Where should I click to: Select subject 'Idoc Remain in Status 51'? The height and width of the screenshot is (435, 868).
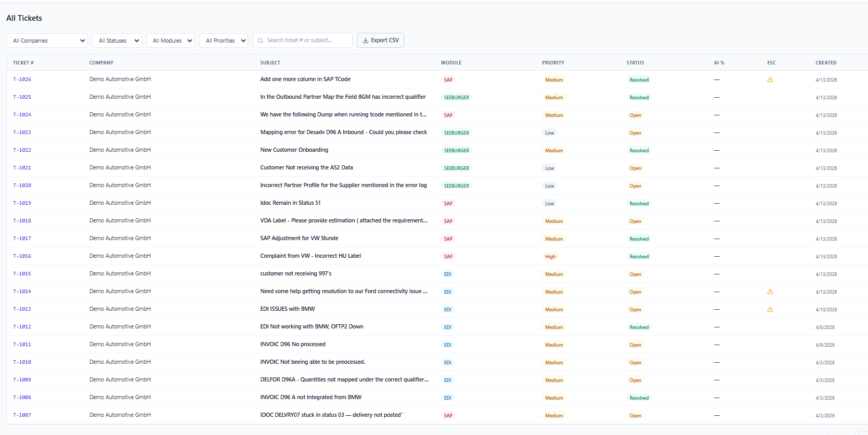pos(290,203)
